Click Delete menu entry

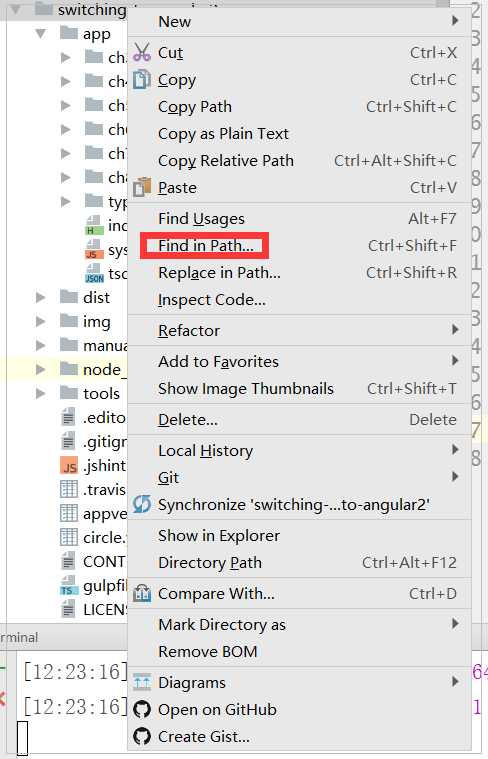tap(299, 419)
